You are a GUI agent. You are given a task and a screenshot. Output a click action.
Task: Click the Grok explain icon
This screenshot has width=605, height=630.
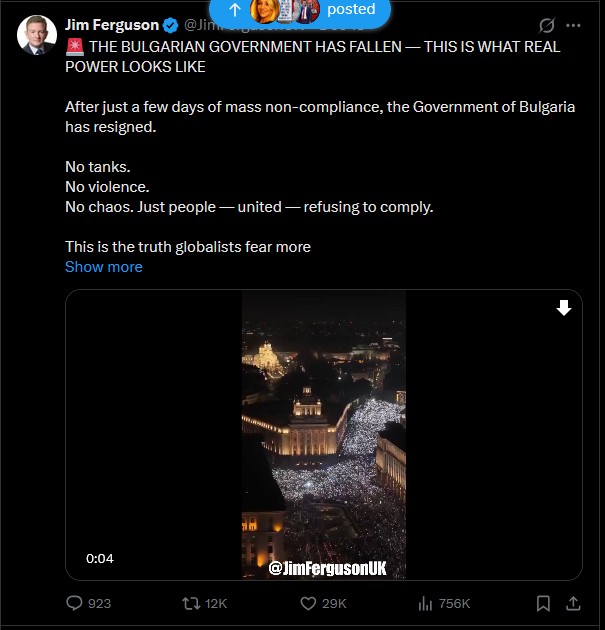pos(546,25)
